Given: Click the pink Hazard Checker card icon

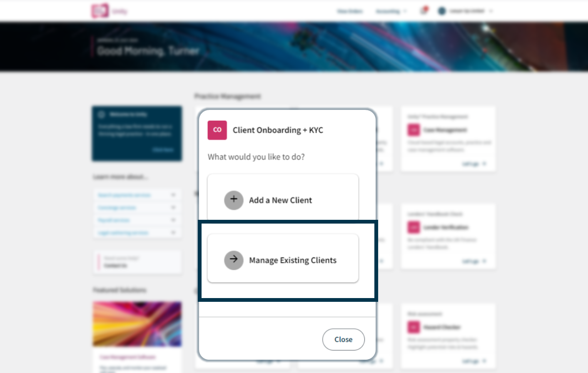Looking at the screenshot, I should (x=414, y=327).
